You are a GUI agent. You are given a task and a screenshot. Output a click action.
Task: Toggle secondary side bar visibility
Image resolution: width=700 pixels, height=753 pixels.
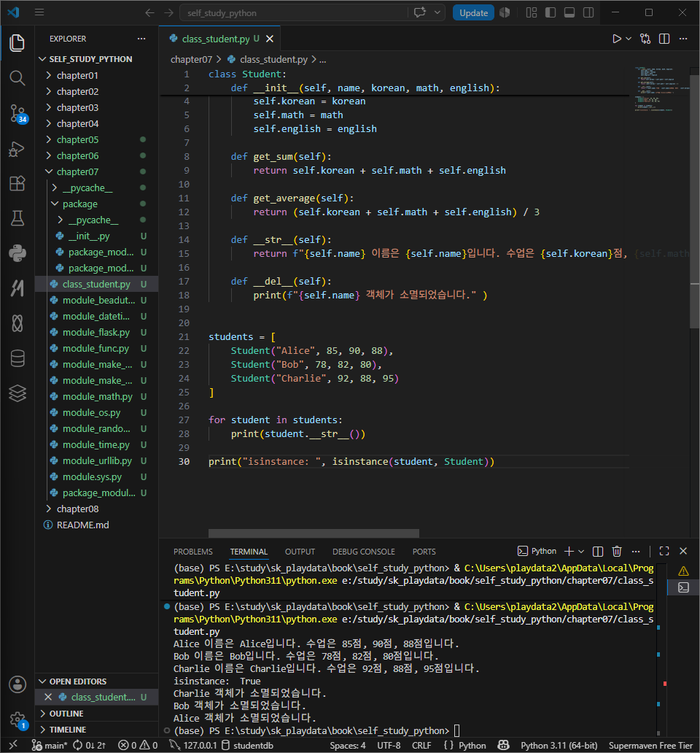click(x=588, y=12)
